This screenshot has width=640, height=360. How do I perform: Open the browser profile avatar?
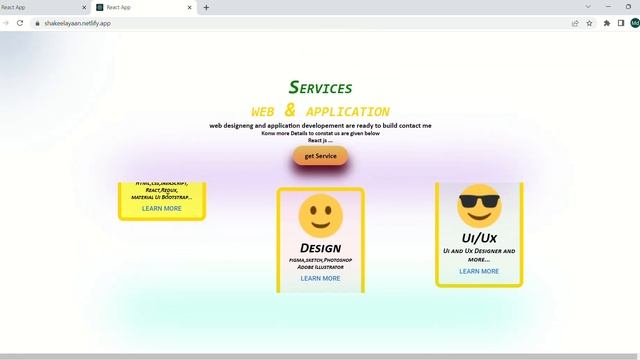pyautogui.click(x=635, y=23)
